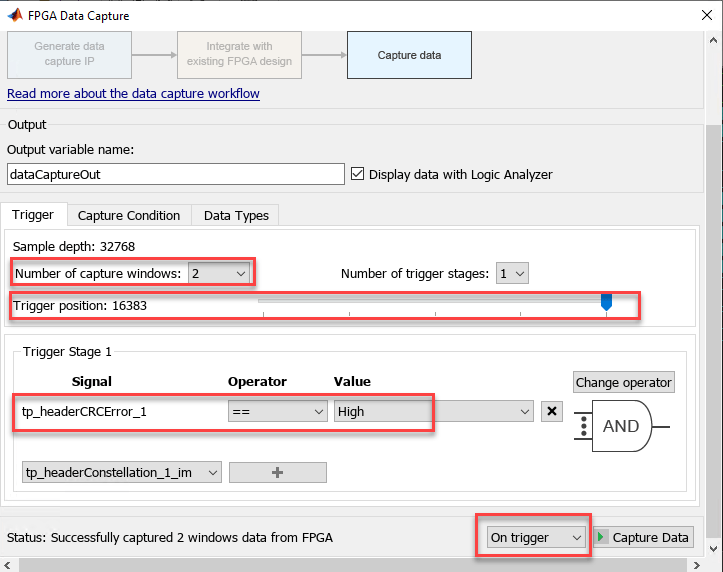Viewport: 723px width, 572px height.
Task: Switch to the Data Types tab
Action: [x=236, y=215]
